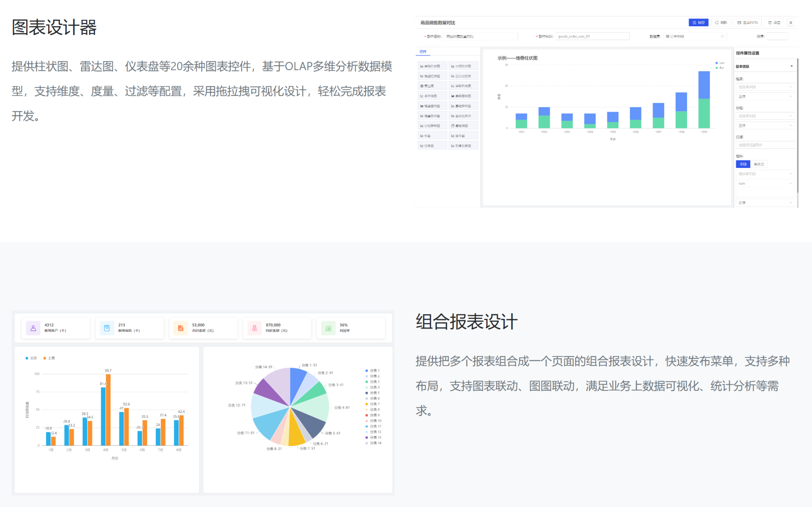Toggle 分类 7 in the pie legend
Screen dimensions: 812x507
pos(373,404)
